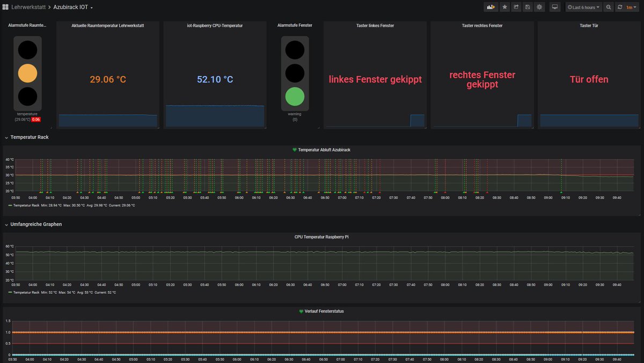
Task: Click the sparkline in the Taster Tür panel
Action: tap(589, 120)
